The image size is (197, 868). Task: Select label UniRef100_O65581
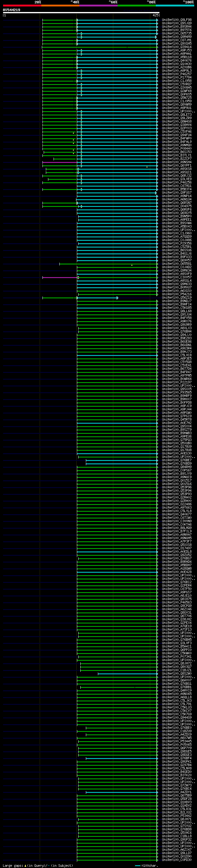177,264
